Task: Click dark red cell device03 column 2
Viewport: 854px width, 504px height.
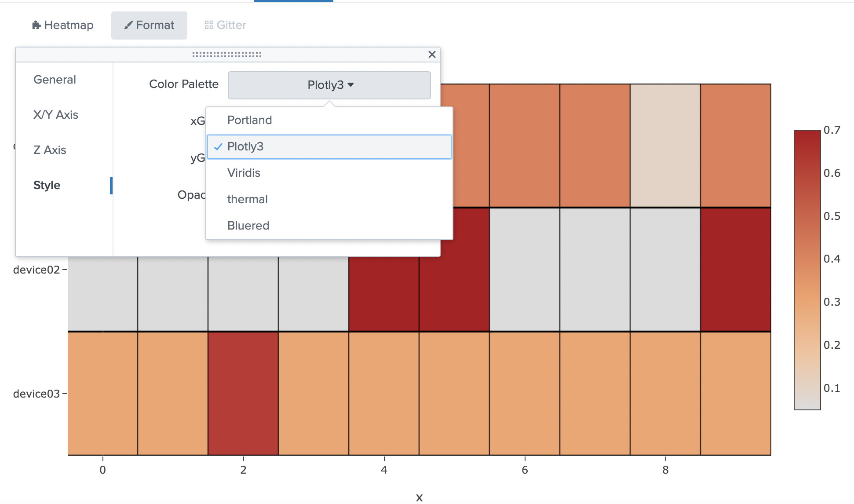Action: click(x=243, y=393)
